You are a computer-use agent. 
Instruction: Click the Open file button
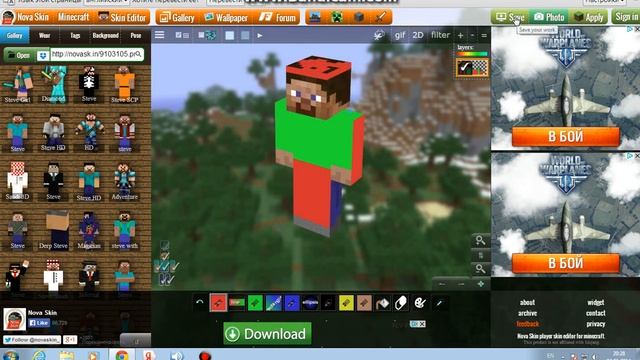19,55
